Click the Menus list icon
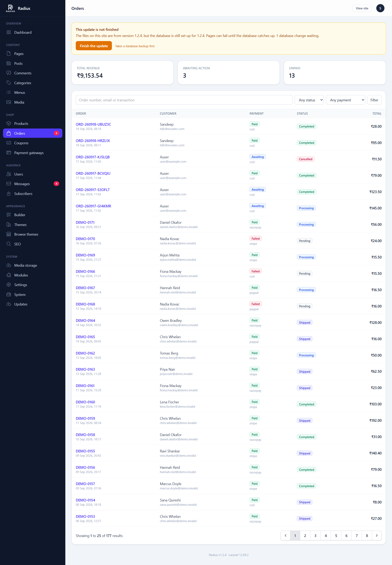 (x=9, y=92)
